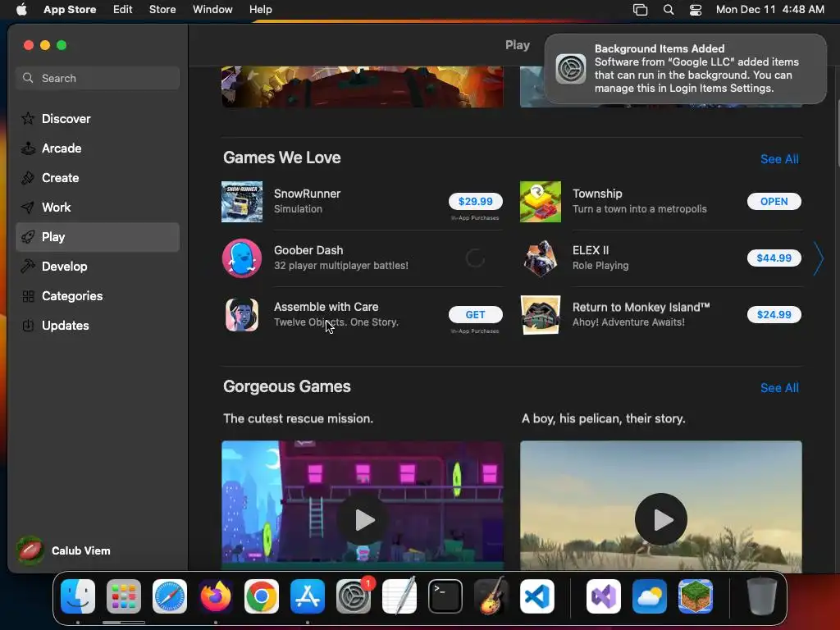Click the Stage Manager menu bar icon
The height and width of the screenshot is (630, 840).
coord(640,10)
